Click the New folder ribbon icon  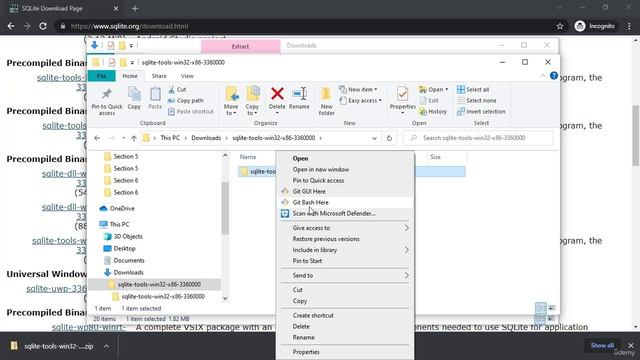pos(326,101)
